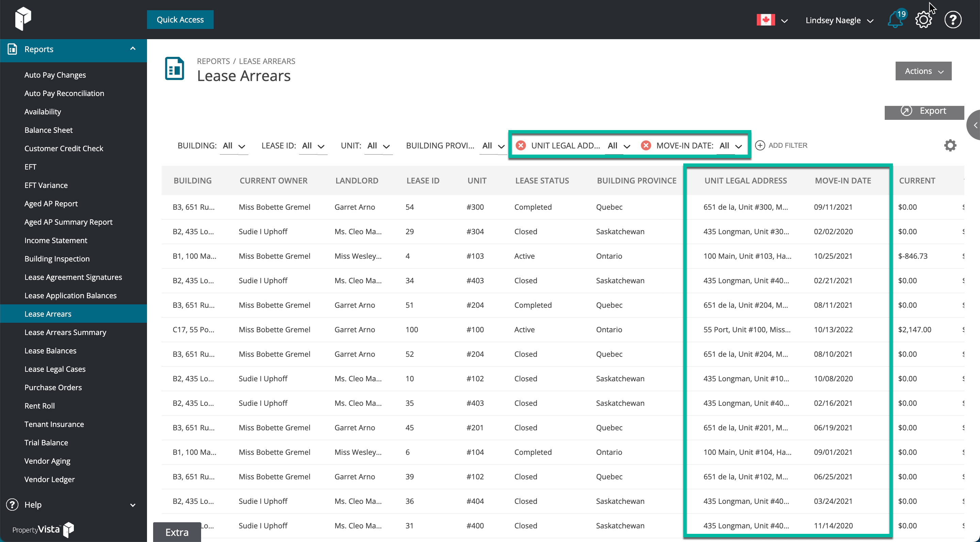Open the Lindsey Naegle user menu
The image size is (980, 542).
pyautogui.click(x=839, y=20)
